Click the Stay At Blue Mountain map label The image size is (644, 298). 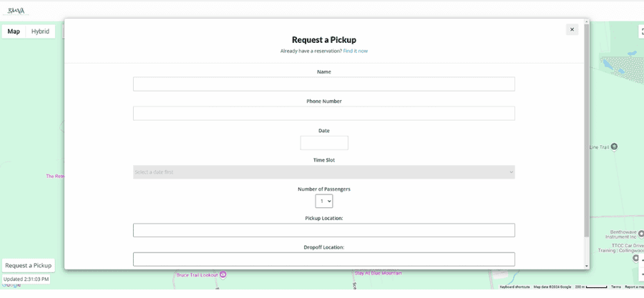tap(378, 273)
